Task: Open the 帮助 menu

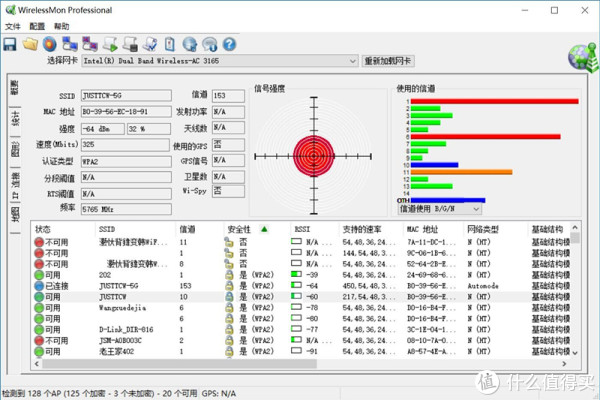Action: (x=62, y=26)
